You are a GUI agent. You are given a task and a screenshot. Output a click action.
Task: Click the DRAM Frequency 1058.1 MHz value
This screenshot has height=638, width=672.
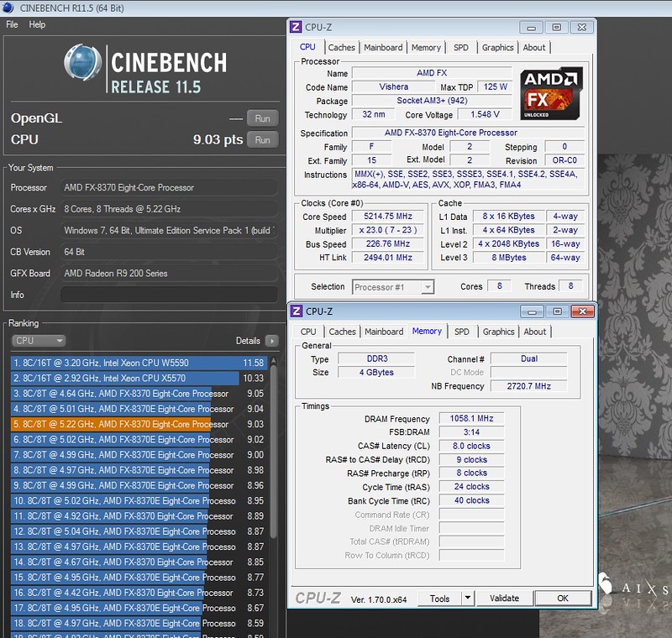tap(471, 419)
